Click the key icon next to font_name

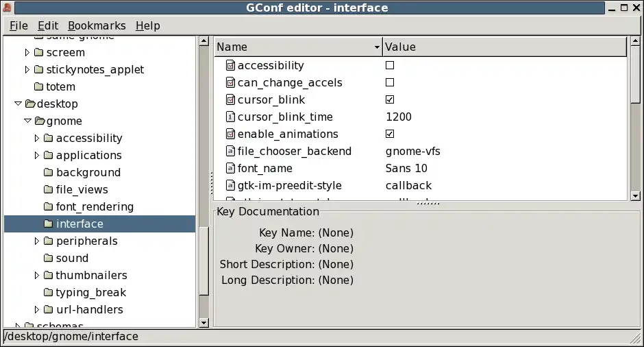pos(231,169)
